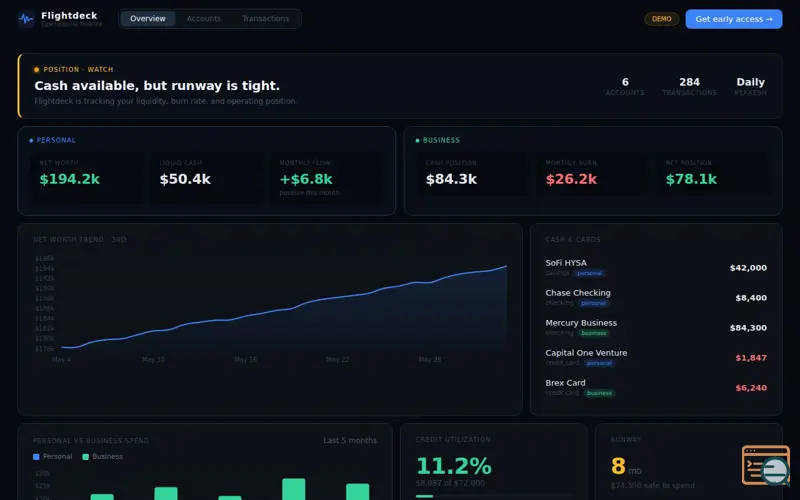Click the credit utilization progress bar
This screenshot has height=500, width=800.
494,496
